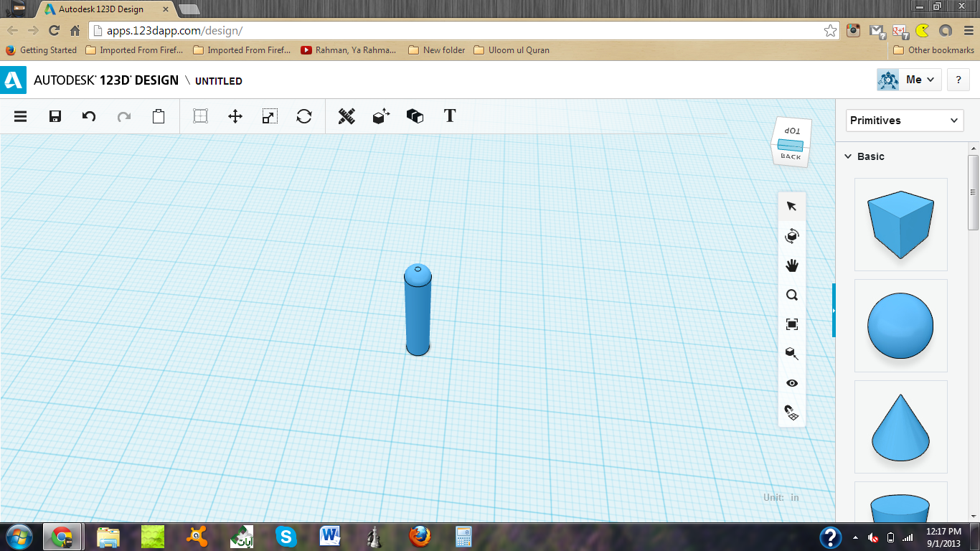
Task: Click the clipboard paste icon
Action: pyautogui.click(x=159, y=116)
